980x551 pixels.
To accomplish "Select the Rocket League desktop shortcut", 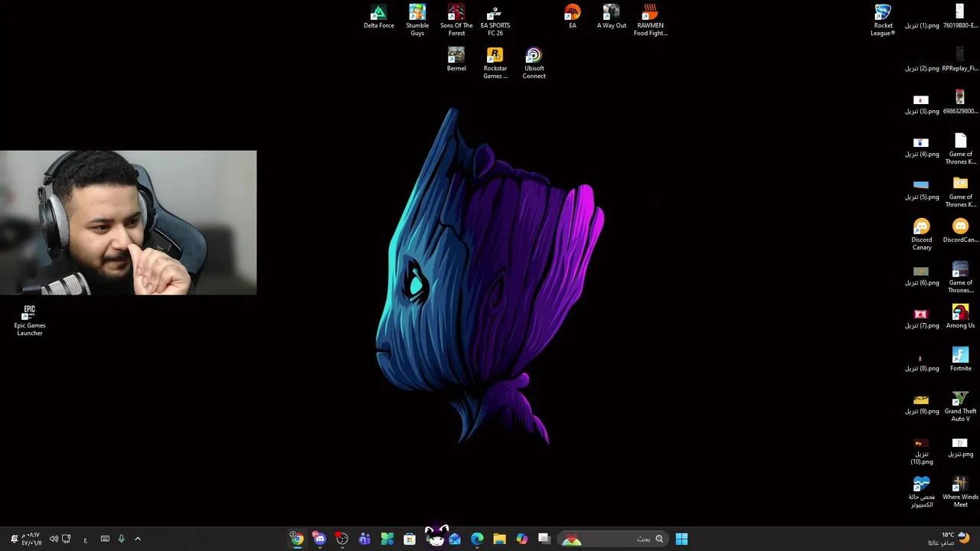I will tap(883, 20).
